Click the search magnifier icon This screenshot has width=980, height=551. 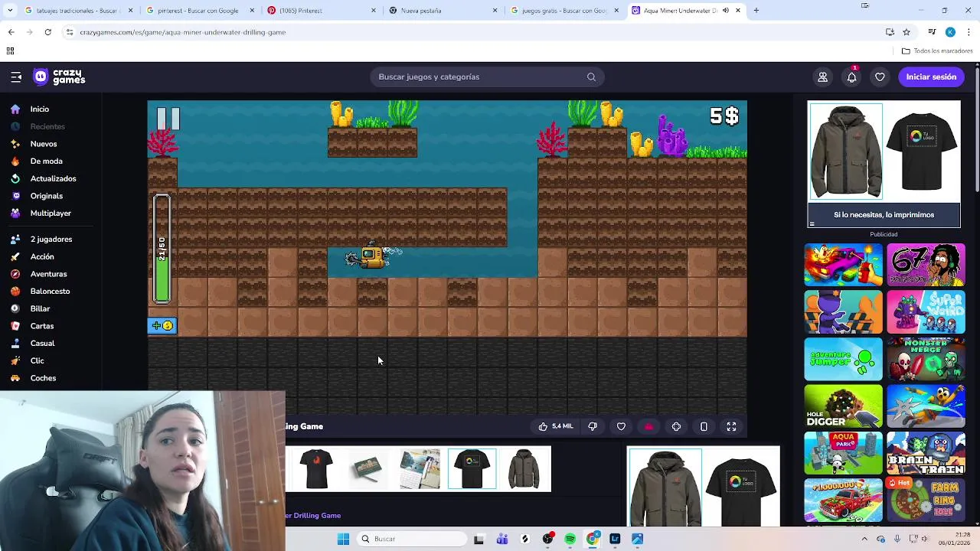coord(591,77)
